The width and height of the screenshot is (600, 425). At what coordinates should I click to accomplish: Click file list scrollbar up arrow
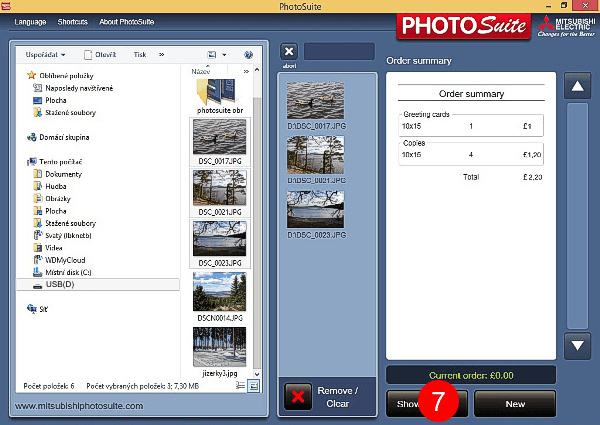[x=257, y=70]
